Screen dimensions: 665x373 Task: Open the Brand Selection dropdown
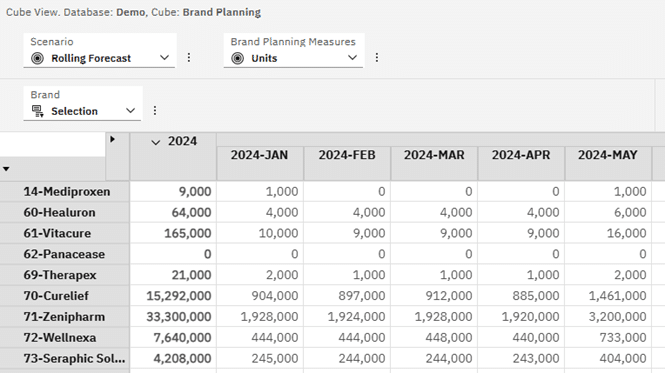click(x=131, y=111)
